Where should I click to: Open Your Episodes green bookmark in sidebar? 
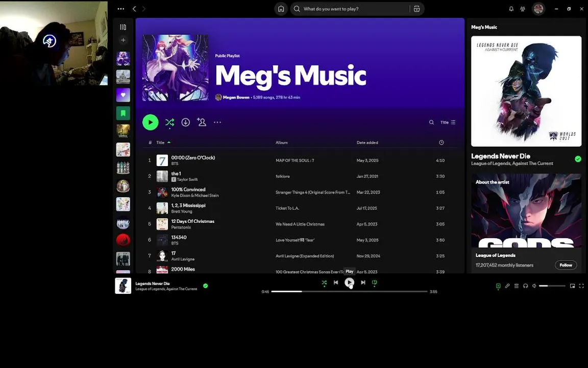click(x=123, y=113)
